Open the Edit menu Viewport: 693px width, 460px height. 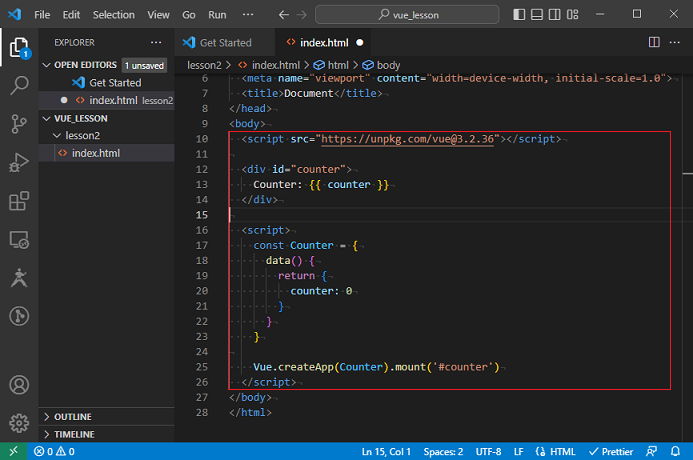point(71,15)
